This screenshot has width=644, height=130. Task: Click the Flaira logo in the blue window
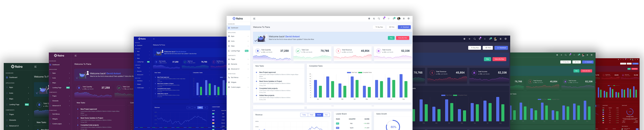pyautogui.click(x=142, y=39)
